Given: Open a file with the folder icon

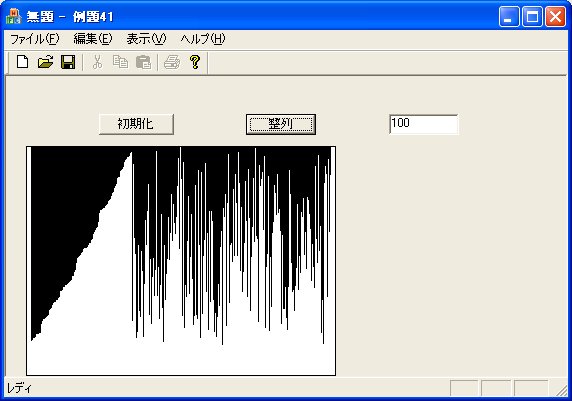Looking at the screenshot, I should 45,62.
